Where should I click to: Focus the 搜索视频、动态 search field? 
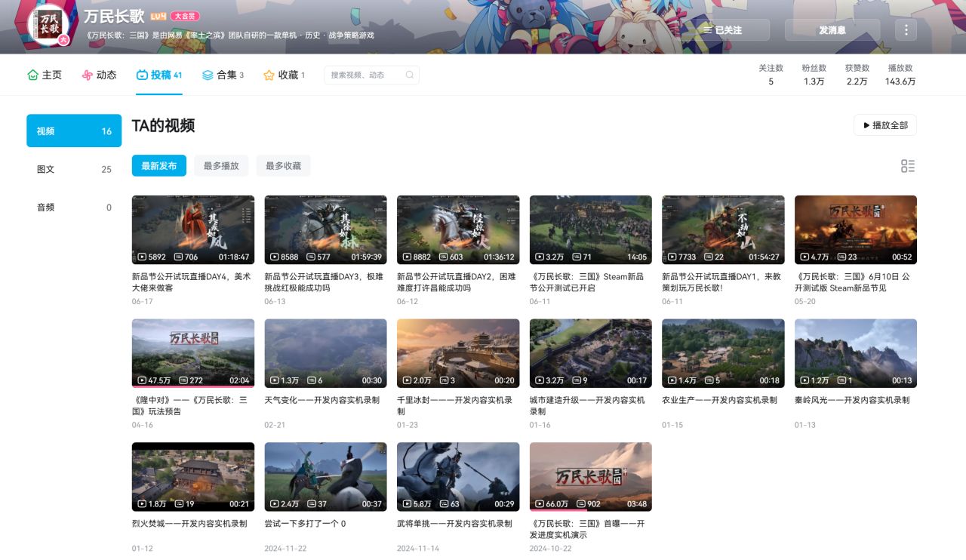click(371, 75)
